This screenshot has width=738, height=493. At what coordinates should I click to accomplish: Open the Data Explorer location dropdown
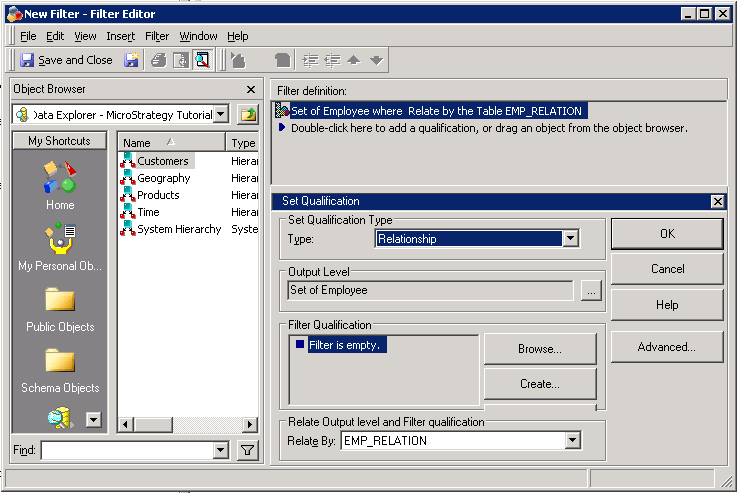pos(221,114)
